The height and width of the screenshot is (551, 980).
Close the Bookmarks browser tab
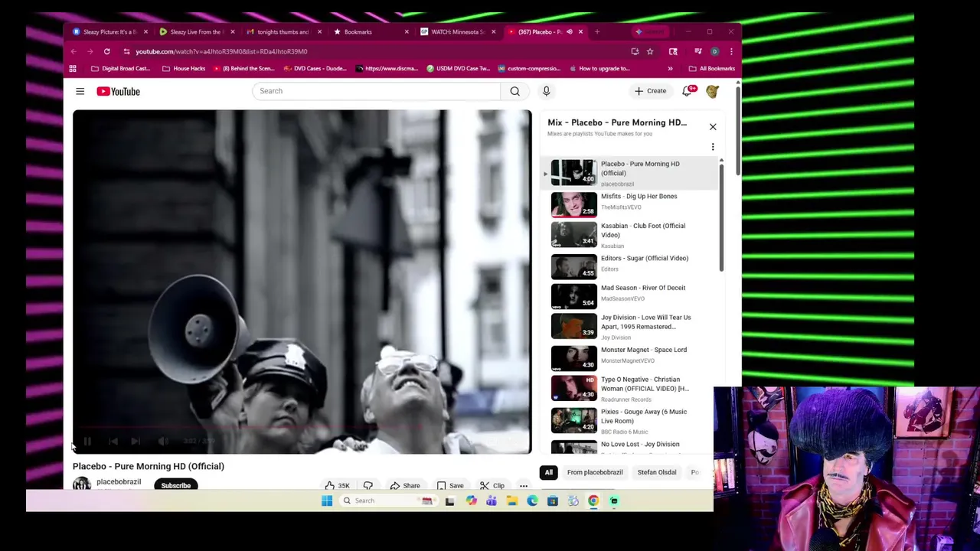point(406,32)
